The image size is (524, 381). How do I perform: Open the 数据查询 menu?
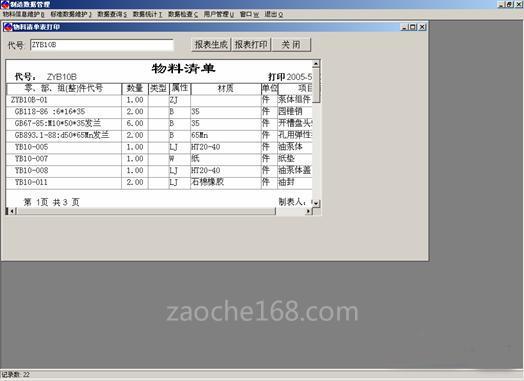click(x=112, y=14)
